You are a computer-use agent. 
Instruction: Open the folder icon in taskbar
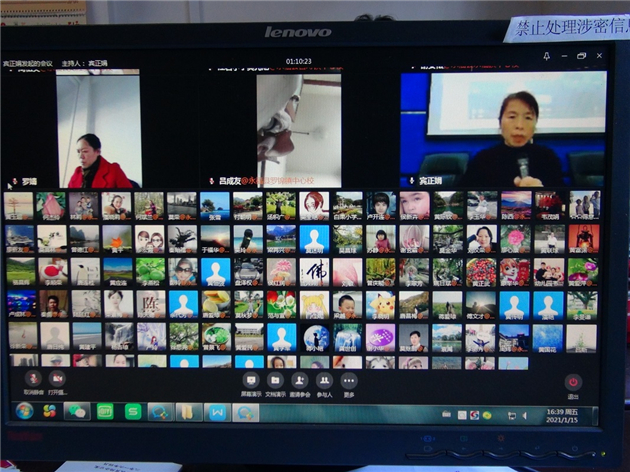(189, 413)
